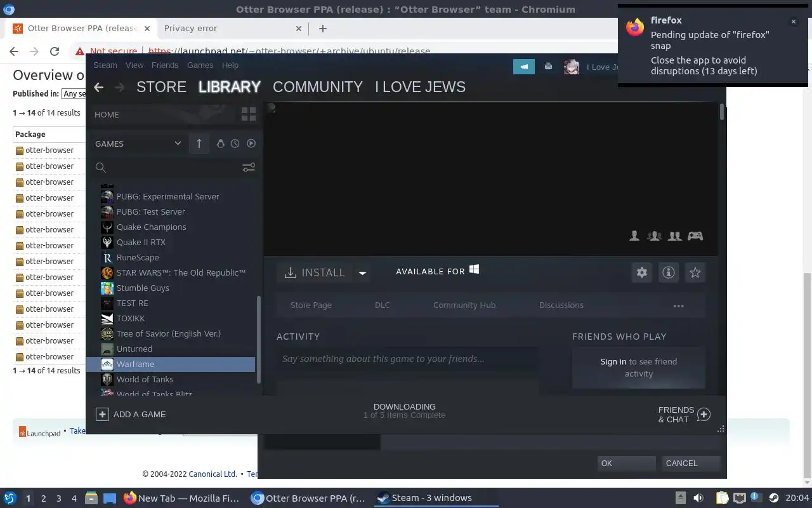Open Warframe Discussions link
Image resolution: width=812 pixels, height=508 pixels.
[x=561, y=305]
